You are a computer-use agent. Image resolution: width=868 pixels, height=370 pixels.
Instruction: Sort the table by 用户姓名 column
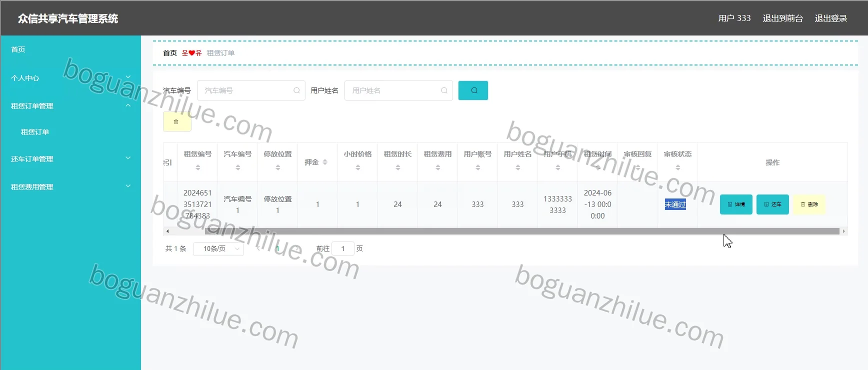pos(518,167)
